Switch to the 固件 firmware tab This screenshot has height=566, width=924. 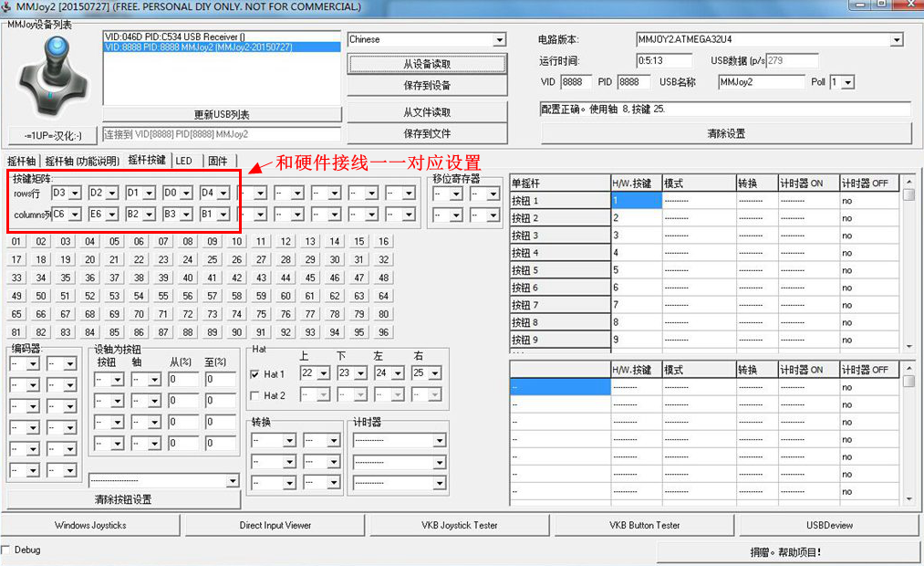click(x=217, y=161)
